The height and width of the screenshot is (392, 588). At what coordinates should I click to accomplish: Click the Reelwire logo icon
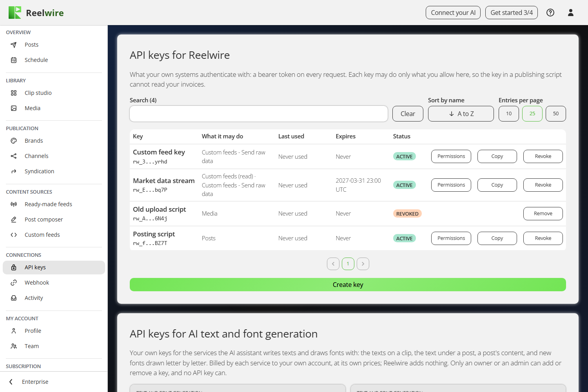click(15, 13)
